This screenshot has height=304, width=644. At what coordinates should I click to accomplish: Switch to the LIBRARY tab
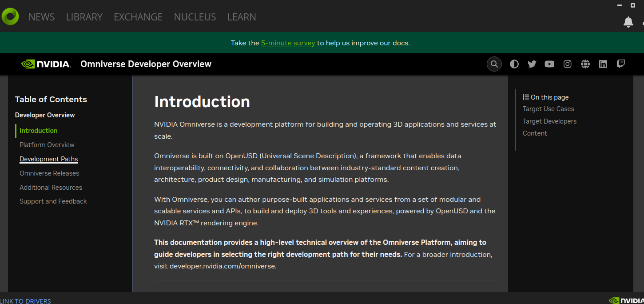pos(84,17)
